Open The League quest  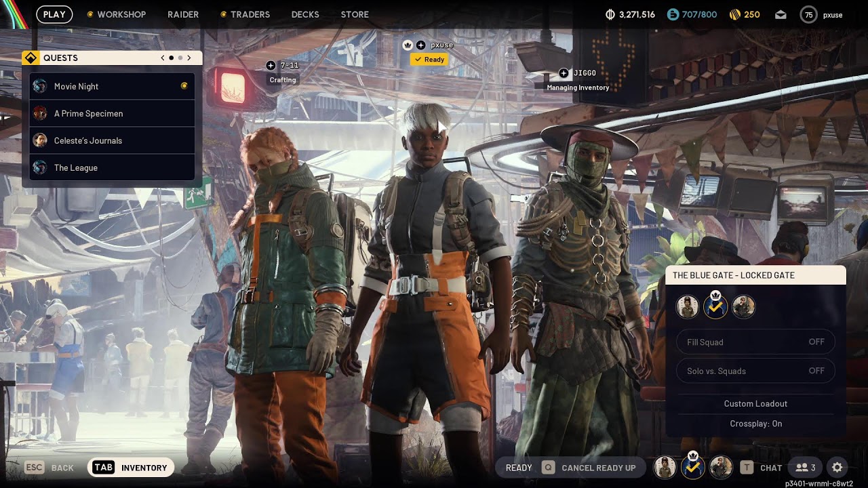[x=112, y=167]
